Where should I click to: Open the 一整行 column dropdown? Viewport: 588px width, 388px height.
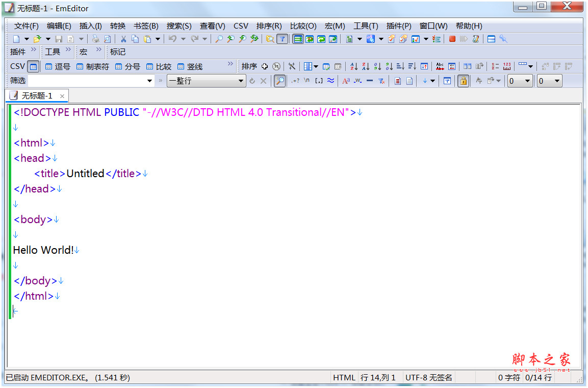pos(241,81)
